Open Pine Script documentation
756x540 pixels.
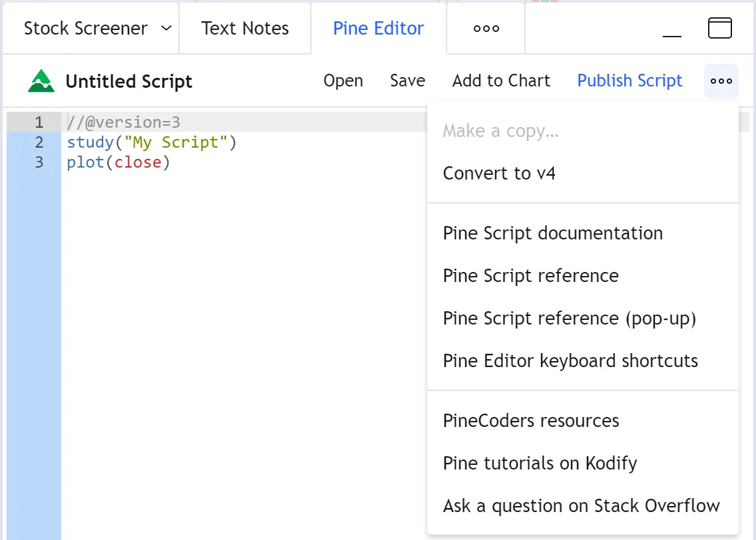tap(552, 233)
